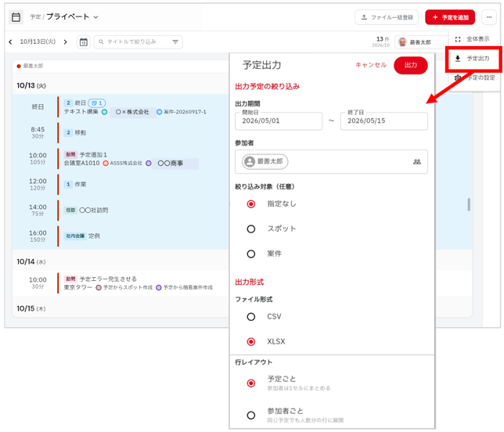
Task: Click the タイトルで絞り込み search field
Action: pyautogui.click(x=139, y=42)
